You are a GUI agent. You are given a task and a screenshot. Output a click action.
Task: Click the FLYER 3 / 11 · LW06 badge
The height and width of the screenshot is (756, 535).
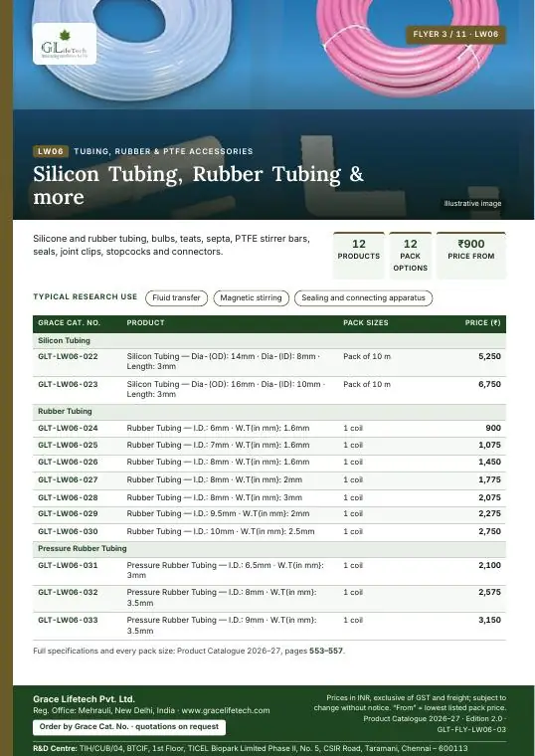click(x=455, y=34)
